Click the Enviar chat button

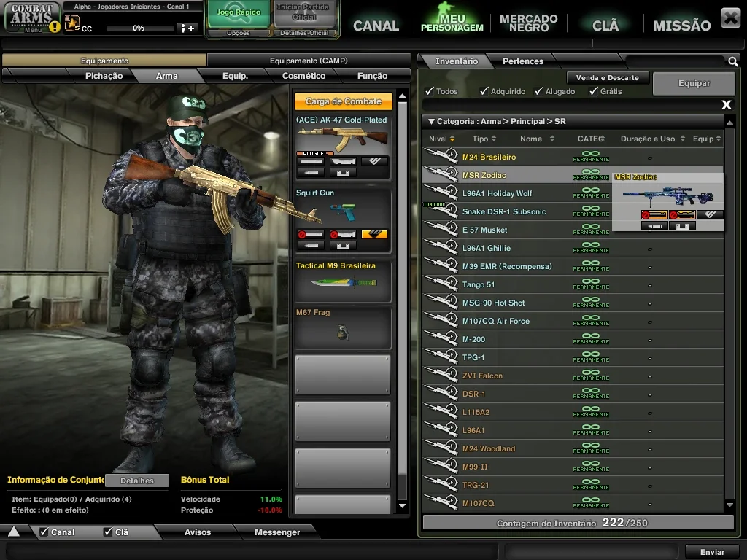tap(712, 552)
